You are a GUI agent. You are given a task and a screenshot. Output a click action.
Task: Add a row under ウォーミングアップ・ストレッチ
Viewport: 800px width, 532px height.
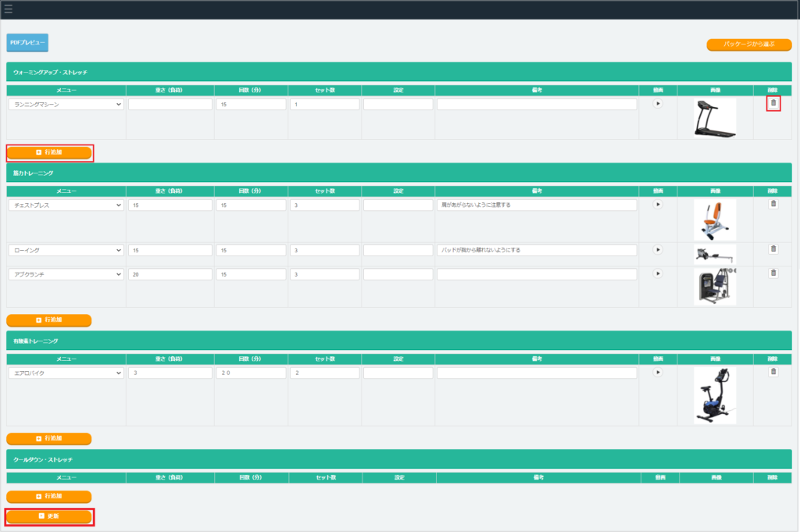point(49,152)
